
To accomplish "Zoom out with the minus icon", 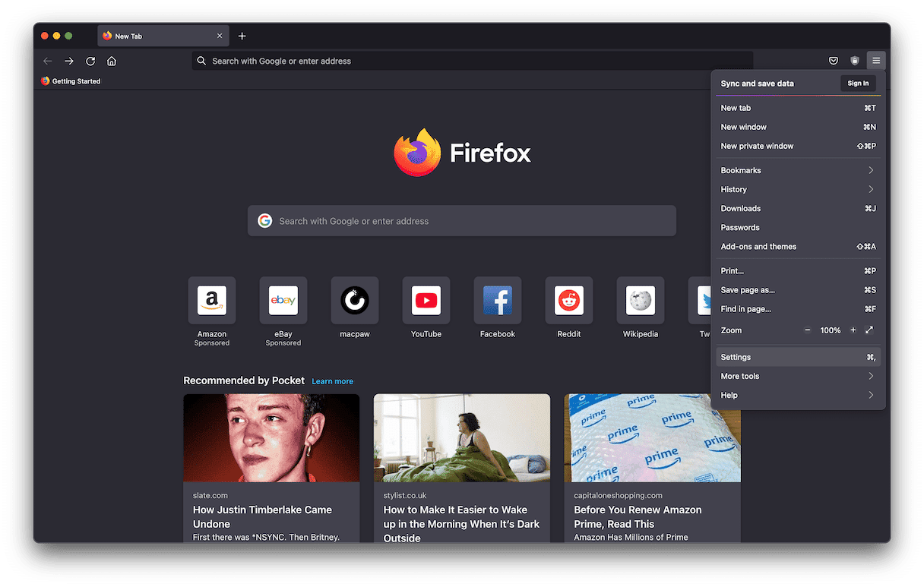I will [808, 330].
